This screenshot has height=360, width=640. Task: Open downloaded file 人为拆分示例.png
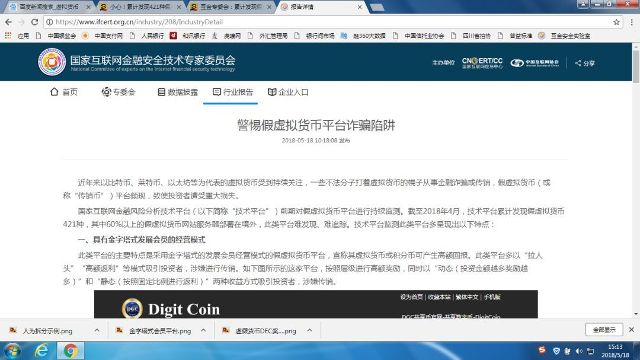click(x=46, y=331)
